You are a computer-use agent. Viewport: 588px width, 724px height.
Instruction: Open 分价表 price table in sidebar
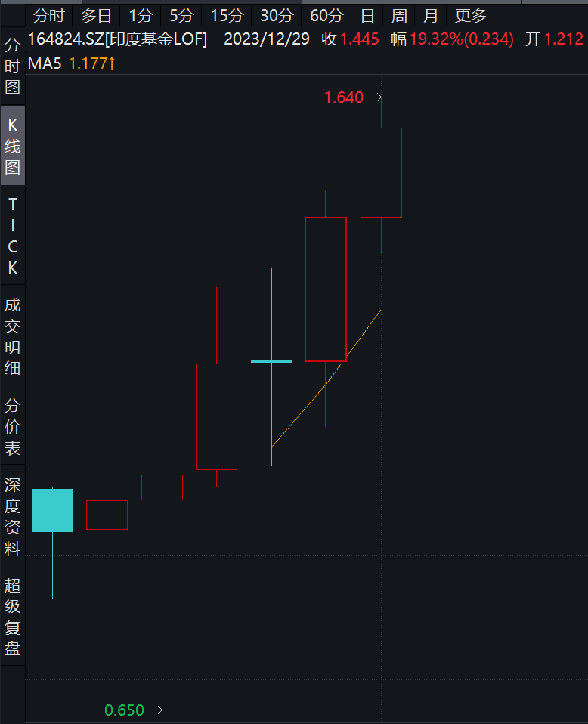click(x=13, y=426)
